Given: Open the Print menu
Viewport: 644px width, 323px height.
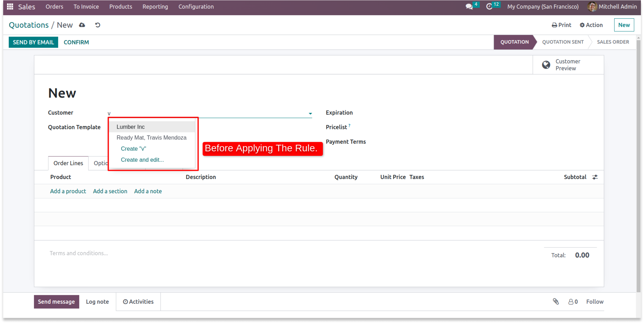Looking at the screenshot, I should tap(561, 25).
